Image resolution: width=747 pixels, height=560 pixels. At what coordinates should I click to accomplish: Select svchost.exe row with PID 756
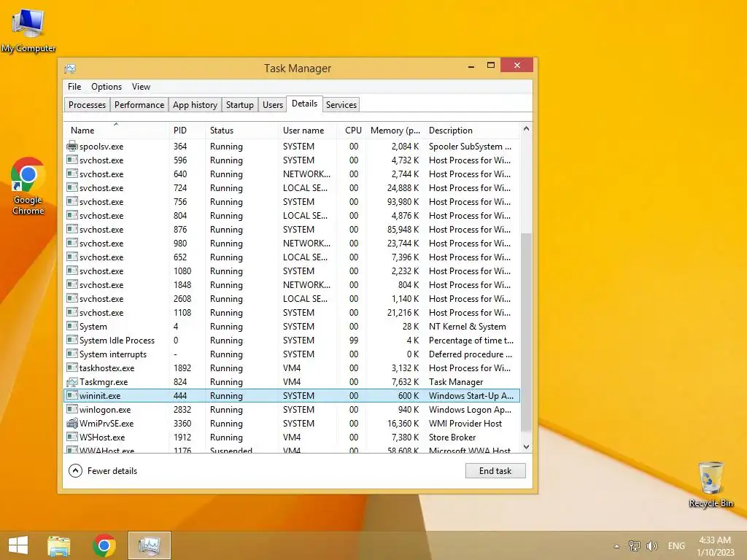(292, 202)
